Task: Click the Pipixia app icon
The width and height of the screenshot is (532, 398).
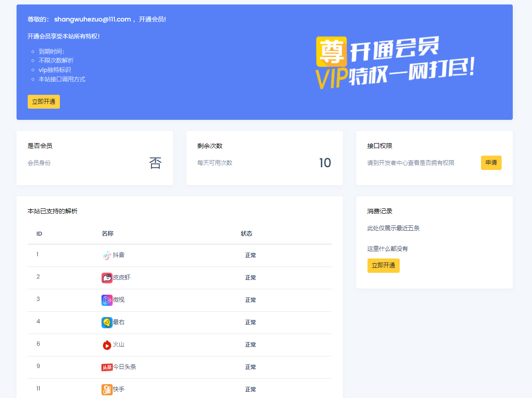Action: (x=107, y=278)
